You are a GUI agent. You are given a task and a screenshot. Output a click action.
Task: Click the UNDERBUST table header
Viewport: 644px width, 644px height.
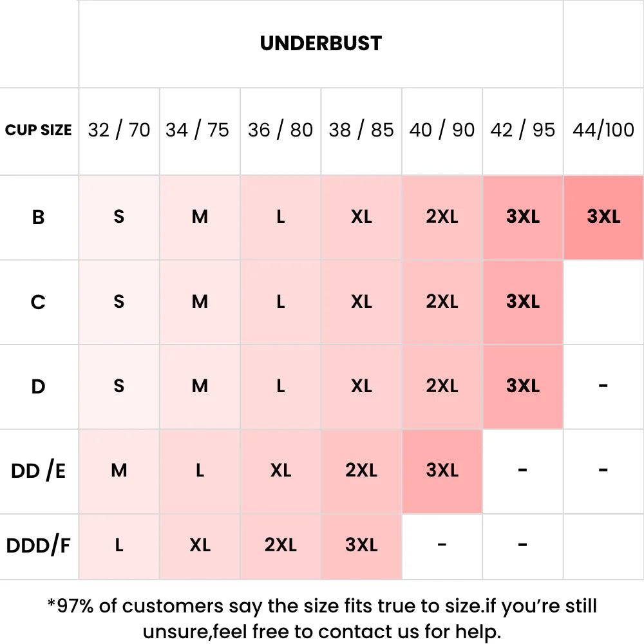(321, 43)
